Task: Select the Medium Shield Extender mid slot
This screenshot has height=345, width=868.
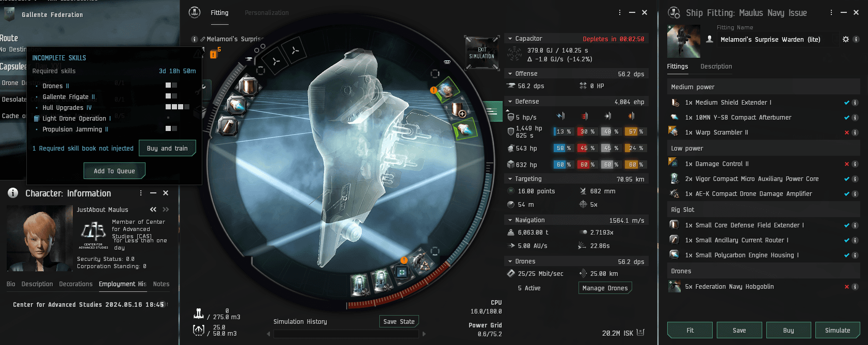Action: 457,109
